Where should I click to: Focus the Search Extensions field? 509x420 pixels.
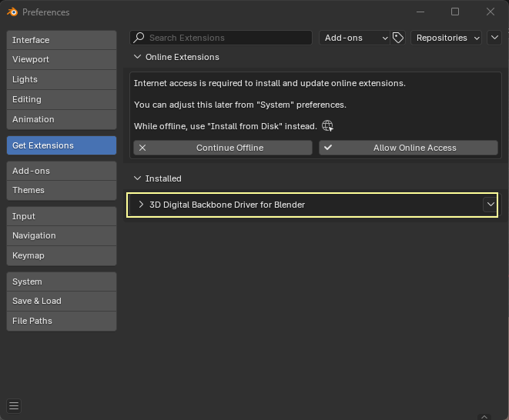click(221, 38)
